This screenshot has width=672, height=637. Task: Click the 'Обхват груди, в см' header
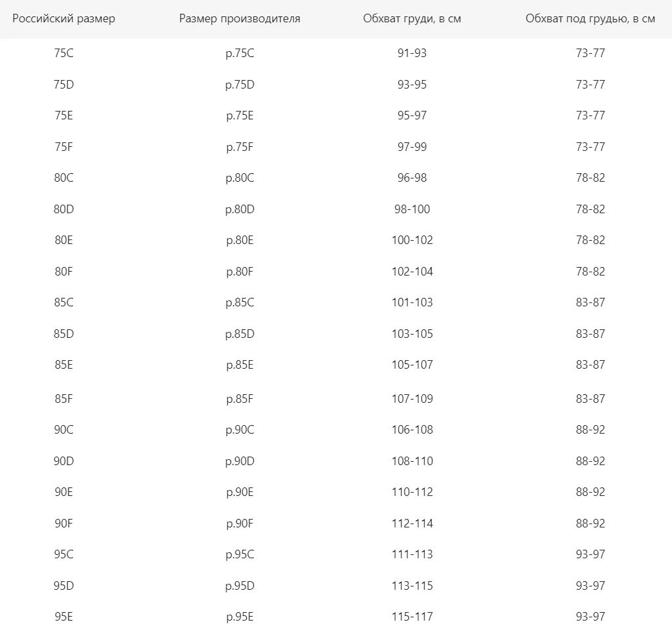tap(412, 18)
